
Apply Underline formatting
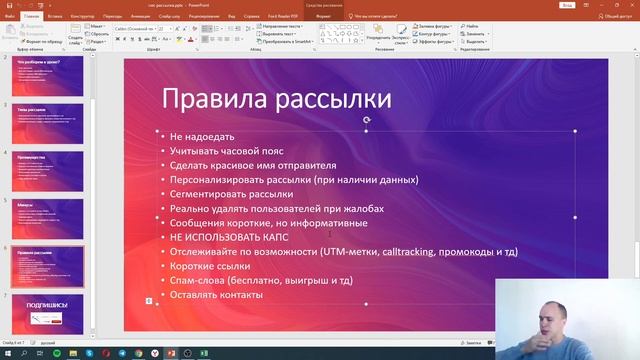[x=132, y=39]
